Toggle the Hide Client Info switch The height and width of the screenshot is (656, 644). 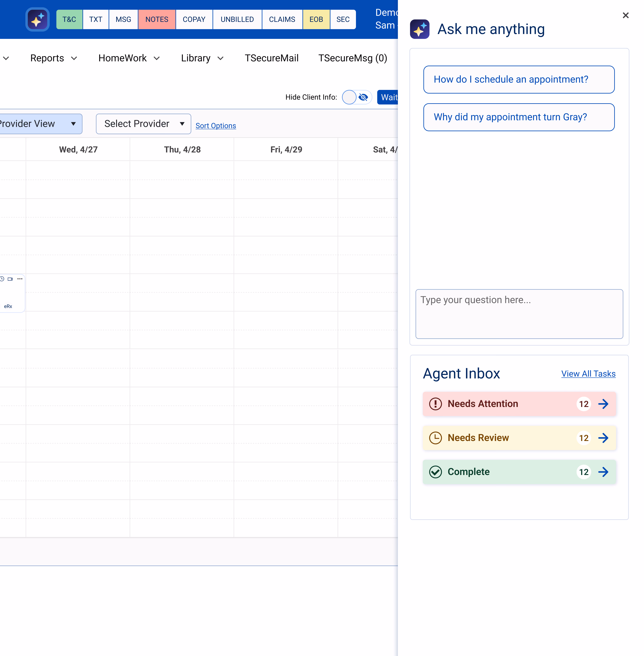(x=357, y=97)
